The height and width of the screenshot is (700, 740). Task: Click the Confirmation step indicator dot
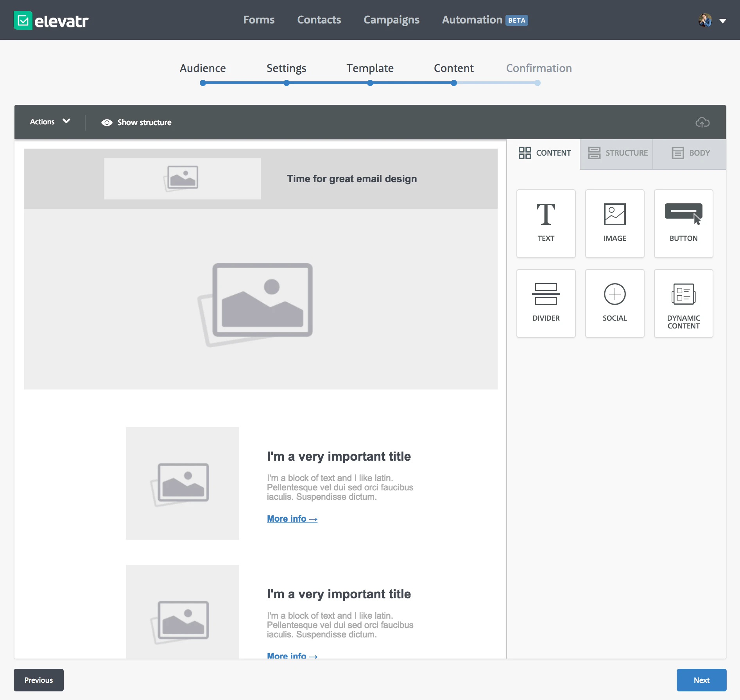538,83
